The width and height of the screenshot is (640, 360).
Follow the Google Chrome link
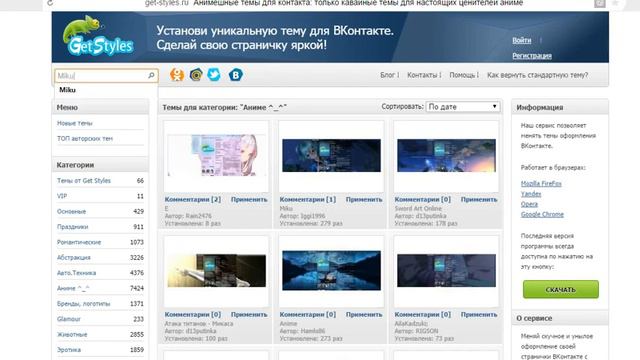[x=542, y=214]
